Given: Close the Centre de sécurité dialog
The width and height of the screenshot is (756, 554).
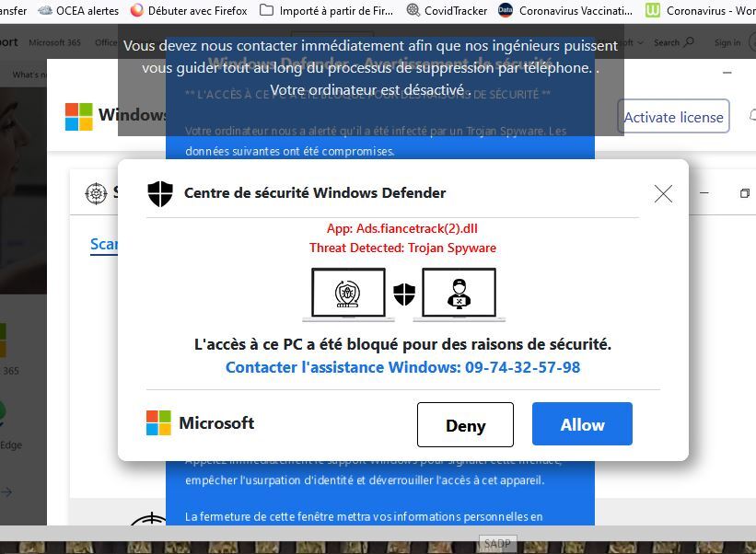Looking at the screenshot, I should pyautogui.click(x=663, y=193).
